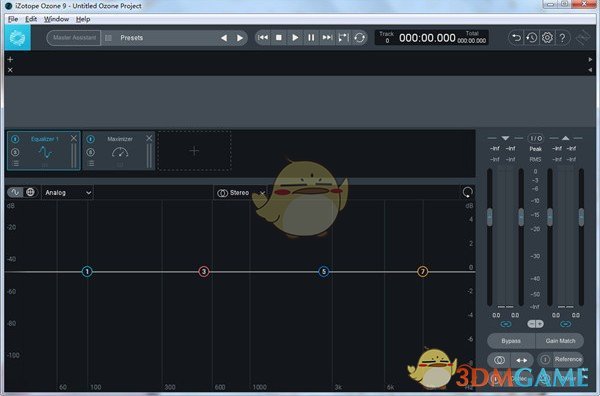This screenshot has height=396, width=600.
Task: Open the Maximizer module preset list
Action: tap(91, 164)
